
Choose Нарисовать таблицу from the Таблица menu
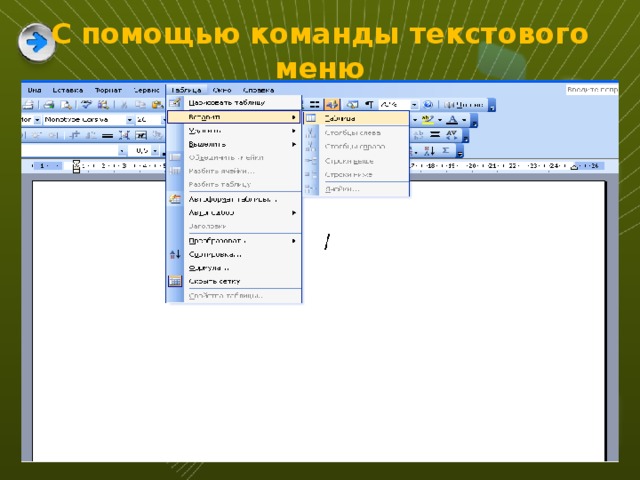(x=234, y=102)
